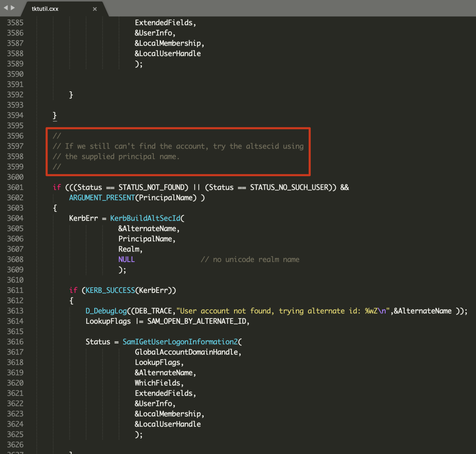The width and height of the screenshot is (476, 454).
Task: Click WhichFields argument on line 3620
Action: (157, 383)
